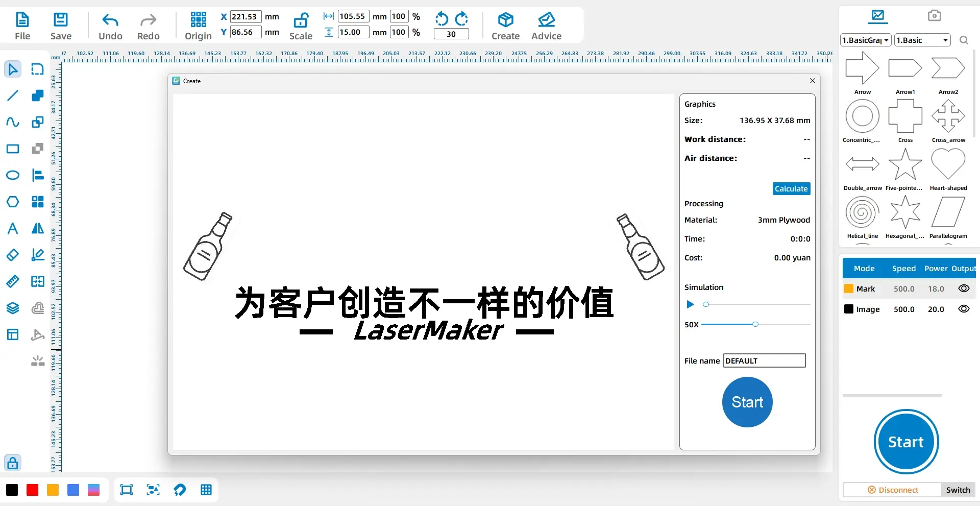Click the Switch button
Screen dimensions: 980x506
pyautogui.click(x=958, y=490)
